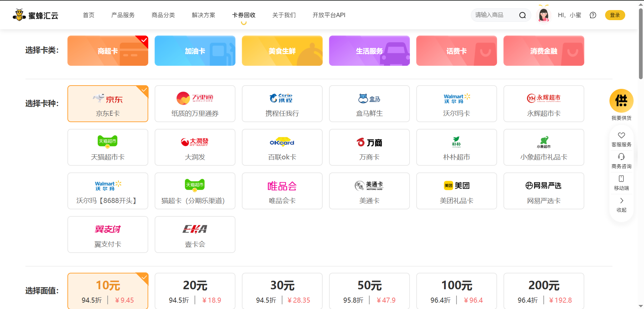Click the search magnifier icon
This screenshot has width=644, height=309.
522,15
